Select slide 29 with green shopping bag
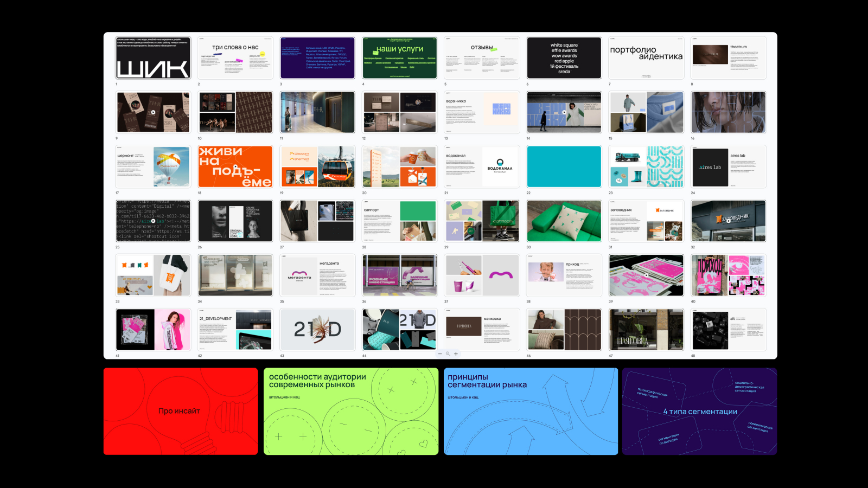Viewport: 868px width, 488px height. [482, 221]
